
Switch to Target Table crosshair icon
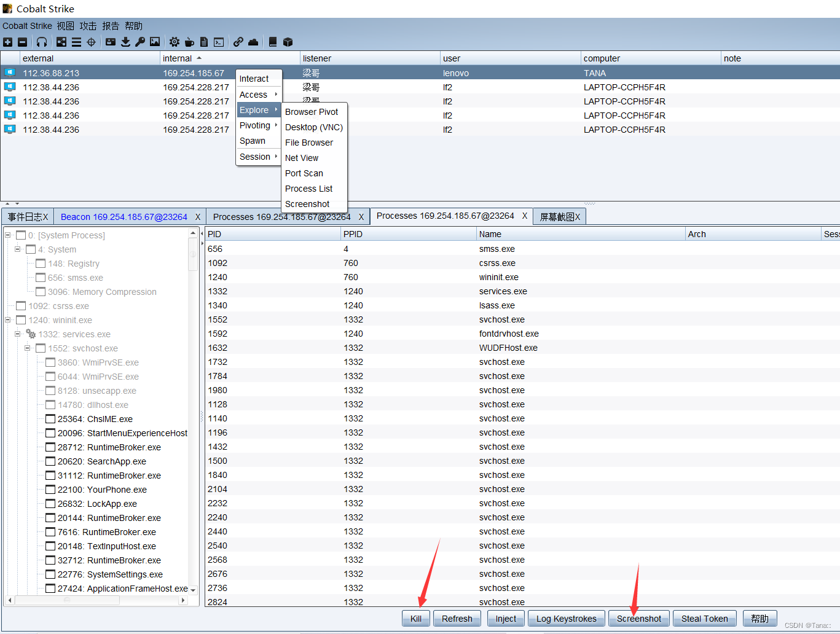[91, 42]
